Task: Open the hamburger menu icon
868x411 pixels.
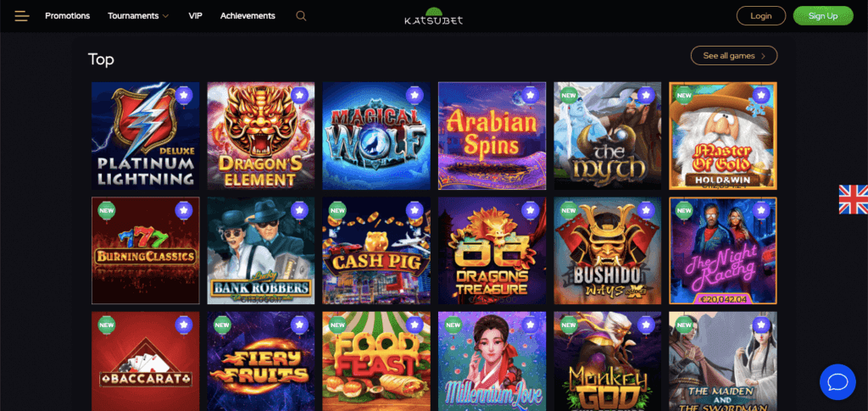Action: [22, 16]
